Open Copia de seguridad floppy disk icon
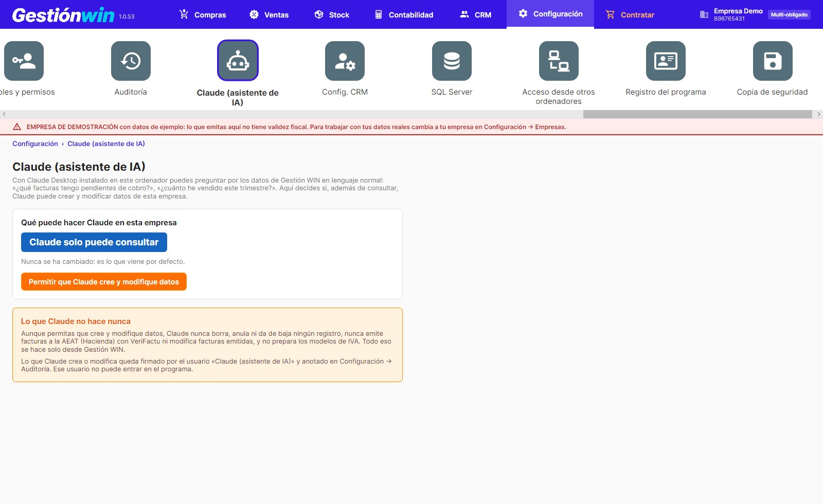The height and width of the screenshot is (504, 823). click(773, 61)
